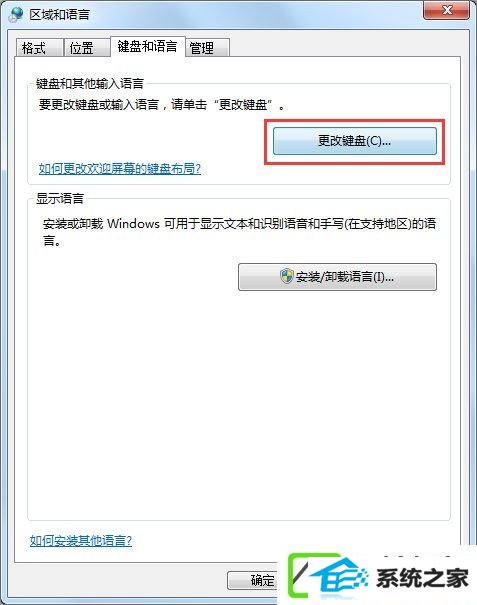Click the 安装/卸载语言(I)... button

(x=337, y=277)
